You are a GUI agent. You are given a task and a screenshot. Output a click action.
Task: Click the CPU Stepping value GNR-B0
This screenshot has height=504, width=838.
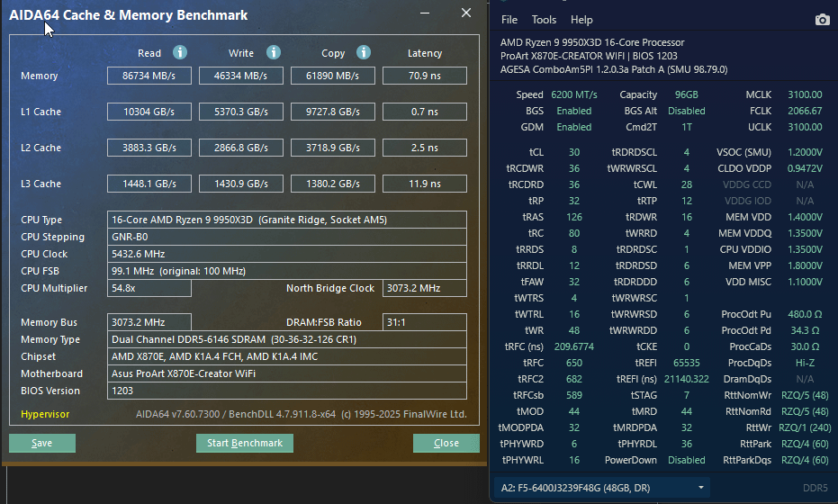[x=287, y=237]
